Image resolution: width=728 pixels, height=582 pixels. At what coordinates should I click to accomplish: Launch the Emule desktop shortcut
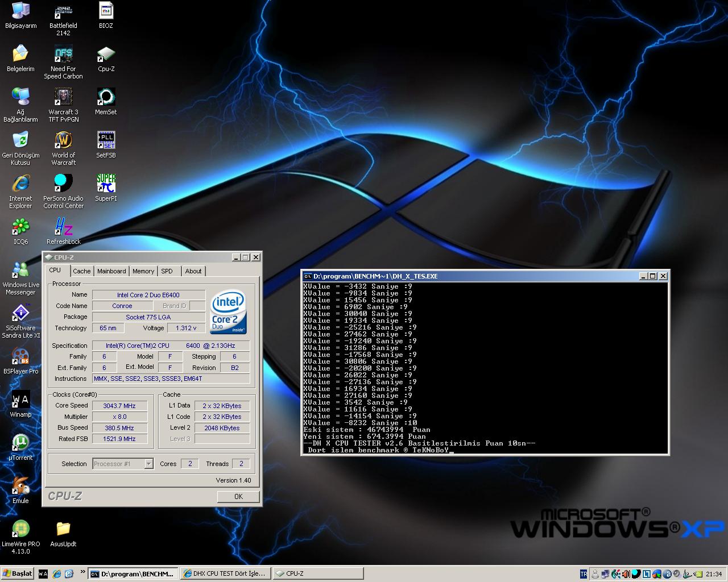[20, 490]
